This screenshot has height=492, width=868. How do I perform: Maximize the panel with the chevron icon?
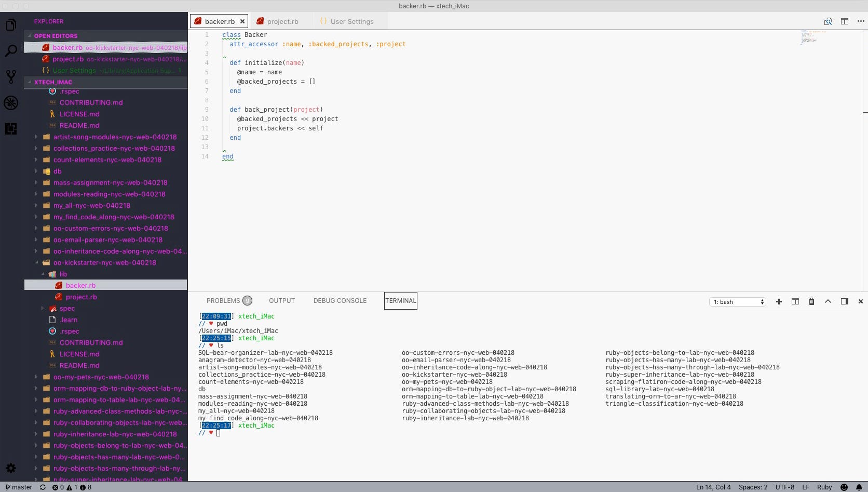pos(828,301)
